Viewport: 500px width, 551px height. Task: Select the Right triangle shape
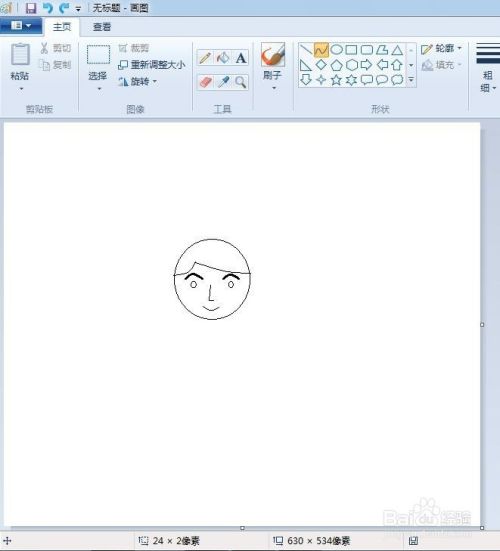tap(306, 65)
